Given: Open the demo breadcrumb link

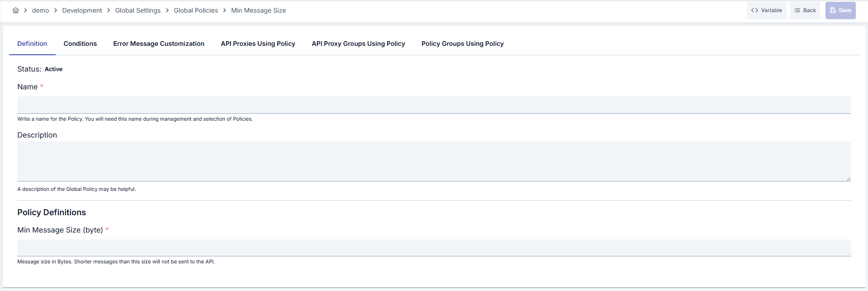Looking at the screenshot, I should 41,10.
